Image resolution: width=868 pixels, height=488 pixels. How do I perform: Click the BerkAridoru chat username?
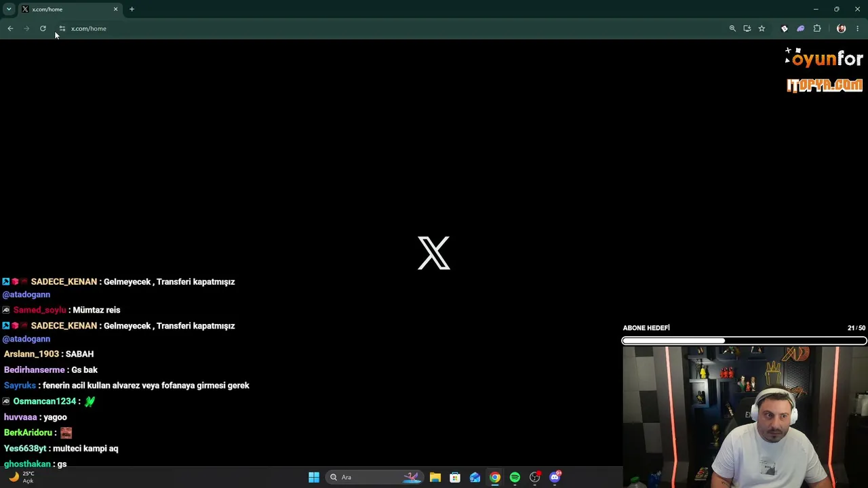(28, 432)
